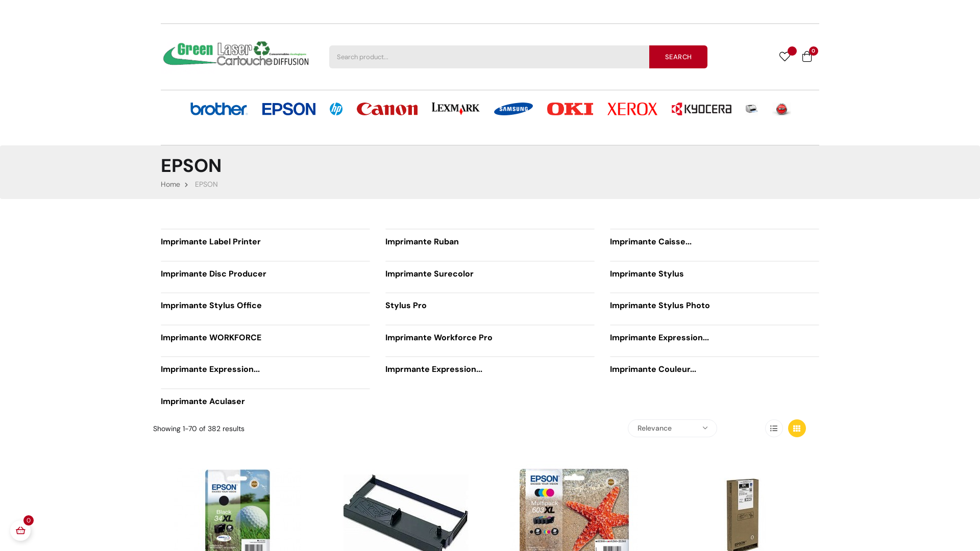Click the HP brand logo
This screenshot has height=551, width=980.
336,109
